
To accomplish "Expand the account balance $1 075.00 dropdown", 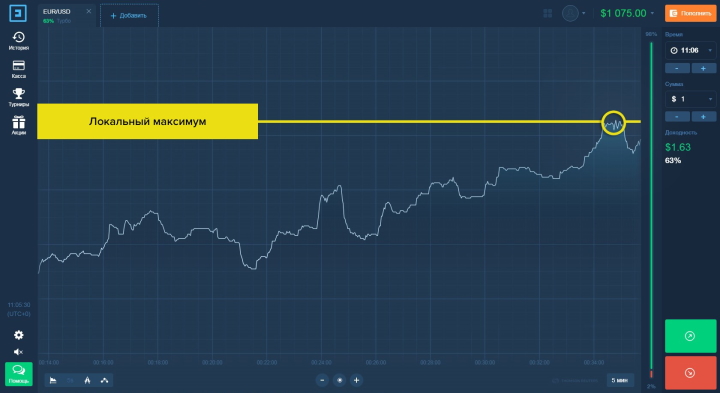I will coord(627,13).
